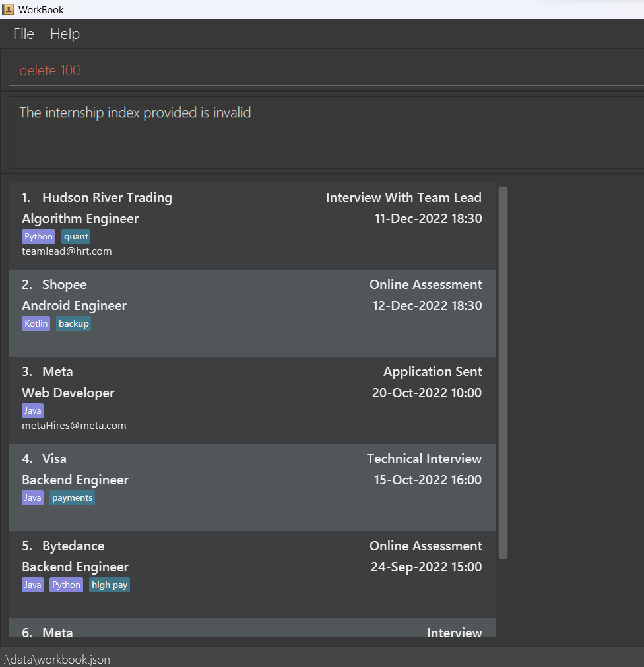Click the status bar path workbook.json
The image size is (644, 667).
click(x=57, y=659)
